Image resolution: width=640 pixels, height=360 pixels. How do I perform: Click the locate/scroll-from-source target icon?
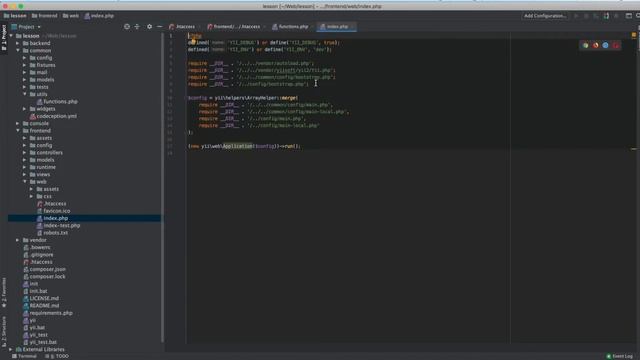[x=127, y=27]
